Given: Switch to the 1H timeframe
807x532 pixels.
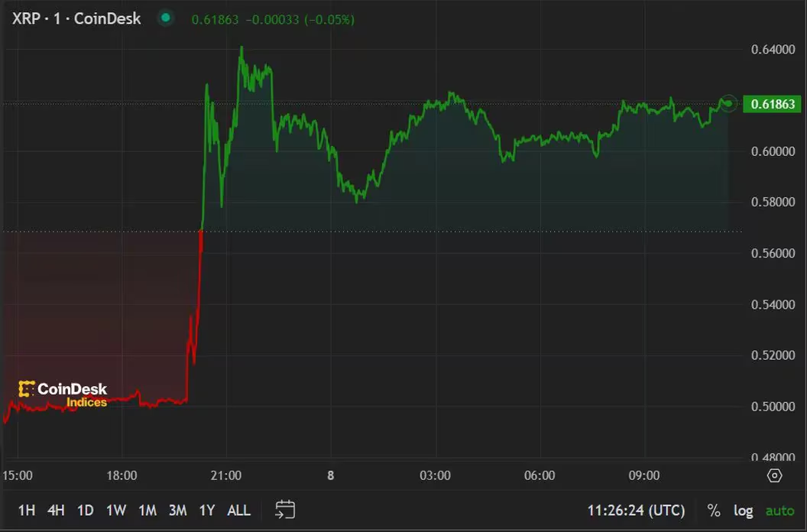Looking at the screenshot, I should click(x=24, y=510).
